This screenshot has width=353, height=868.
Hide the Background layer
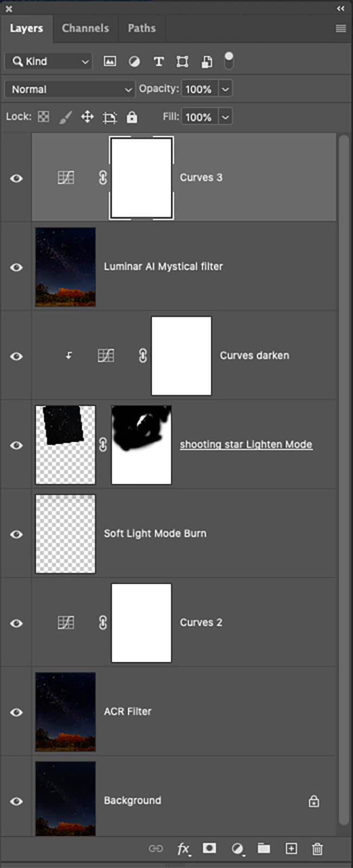[x=16, y=801]
